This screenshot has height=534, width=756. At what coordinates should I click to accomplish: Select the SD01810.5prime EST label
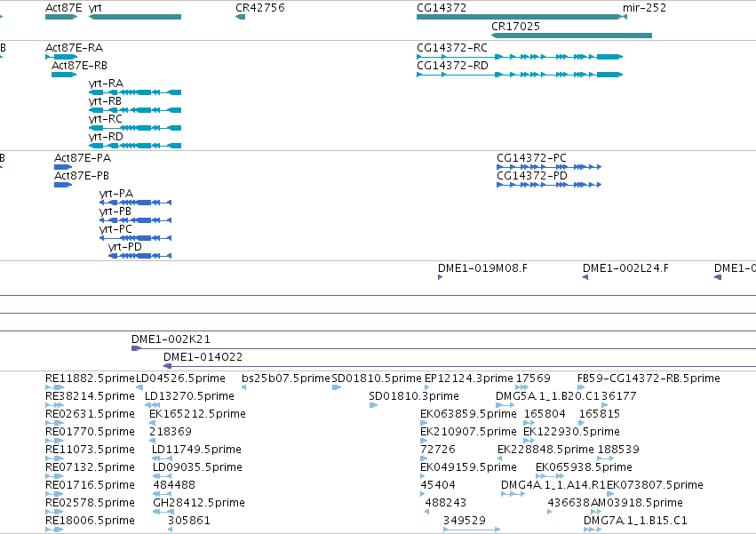point(377,379)
